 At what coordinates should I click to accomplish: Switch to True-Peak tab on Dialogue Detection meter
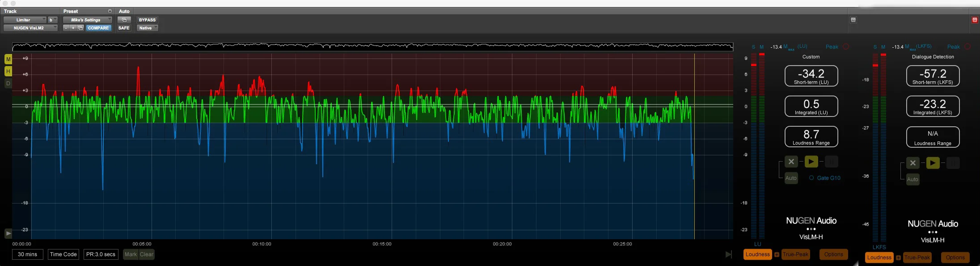(x=917, y=258)
